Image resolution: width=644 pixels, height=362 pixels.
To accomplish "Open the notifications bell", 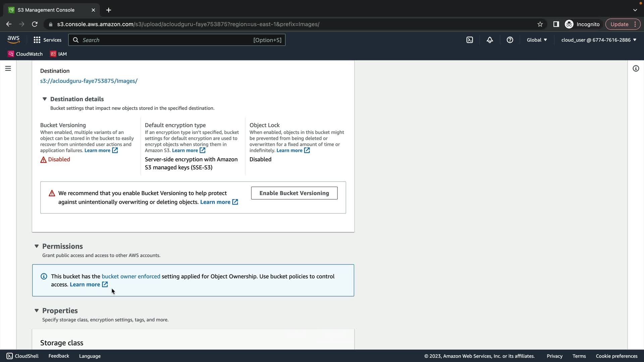I will 490,40.
